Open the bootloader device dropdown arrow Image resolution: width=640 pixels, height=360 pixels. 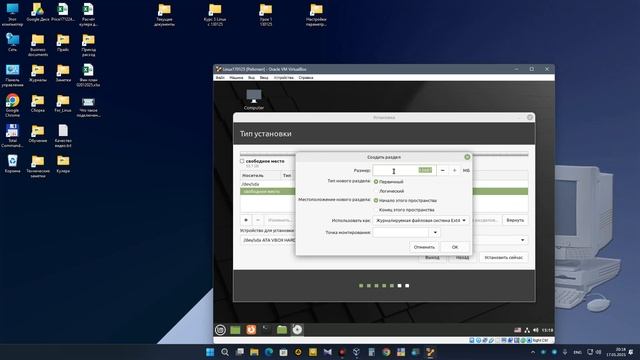coord(522,240)
